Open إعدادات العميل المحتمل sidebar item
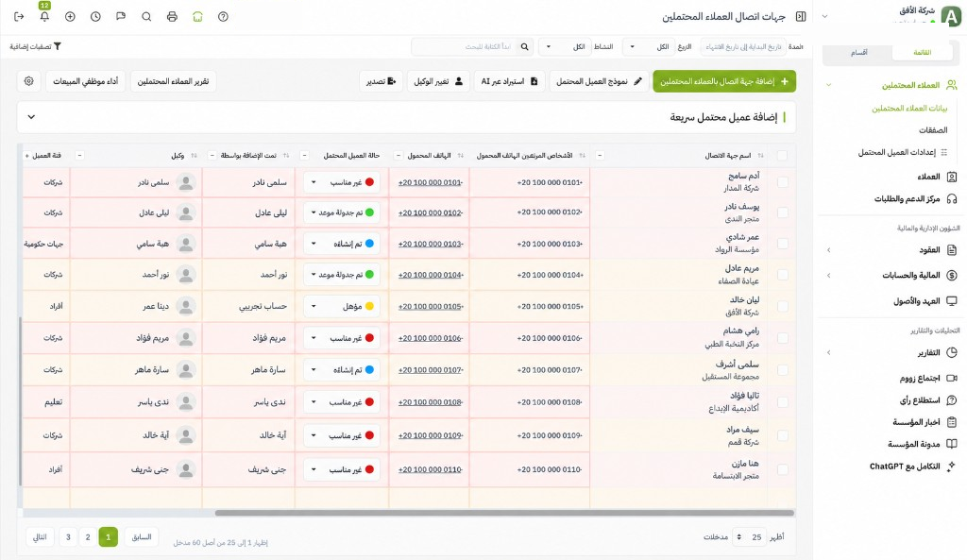Screen dimensions: 967x560 (x=902, y=152)
